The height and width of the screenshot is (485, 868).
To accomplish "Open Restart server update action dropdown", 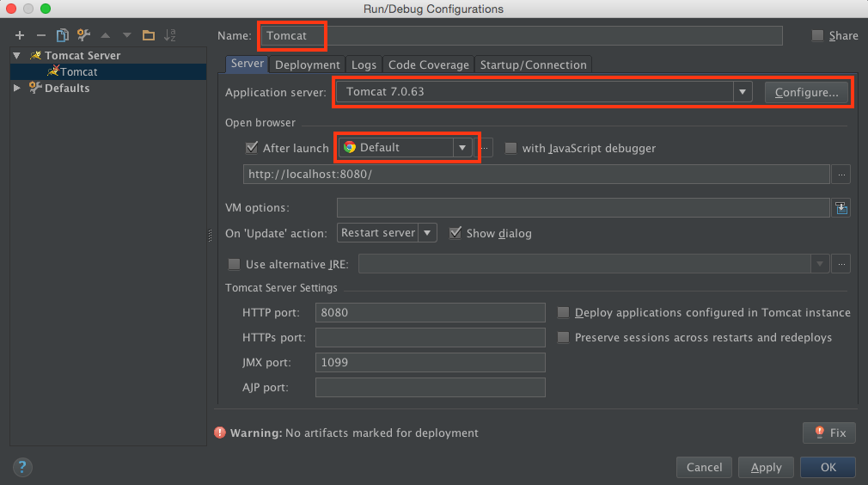I will (387, 232).
